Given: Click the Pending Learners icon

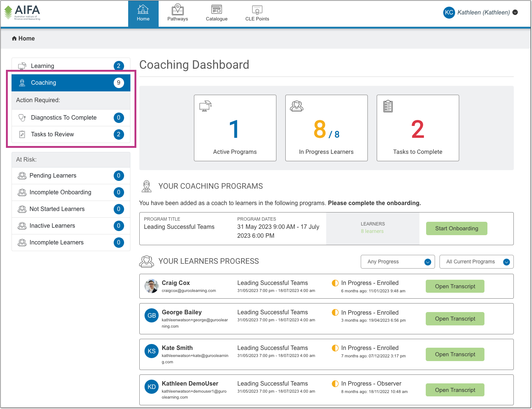Looking at the screenshot, I should click(22, 175).
